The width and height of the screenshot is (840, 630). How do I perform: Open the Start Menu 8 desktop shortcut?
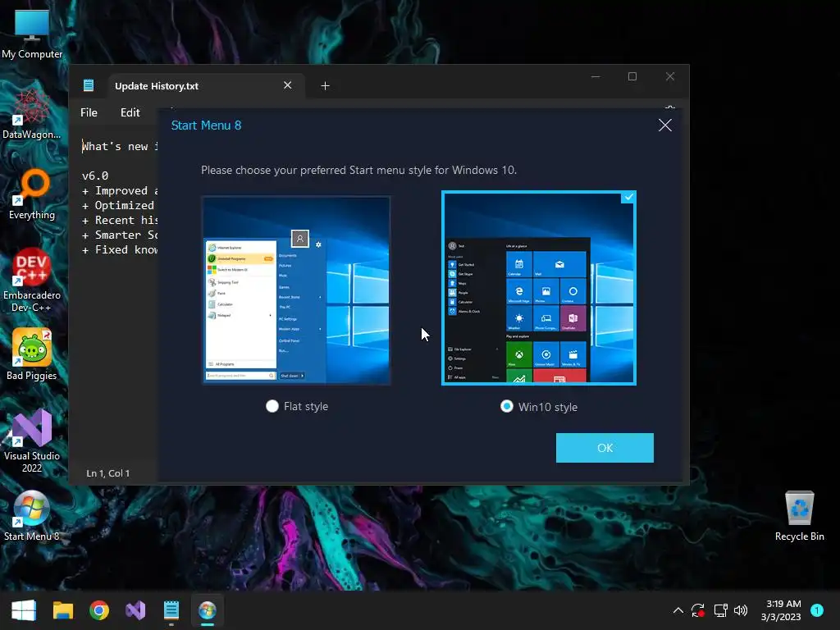coord(32,515)
